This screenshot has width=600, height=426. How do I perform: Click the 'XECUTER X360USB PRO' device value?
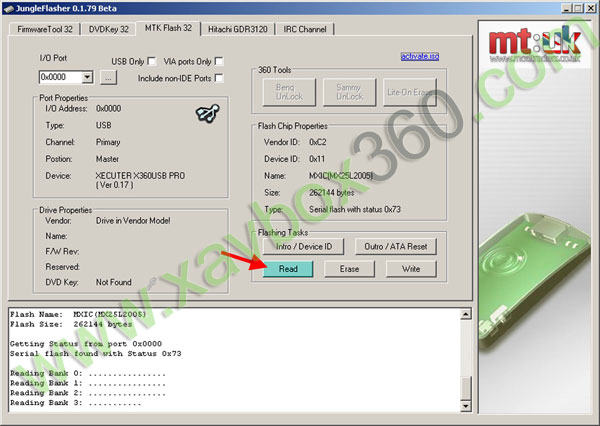(140, 176)
